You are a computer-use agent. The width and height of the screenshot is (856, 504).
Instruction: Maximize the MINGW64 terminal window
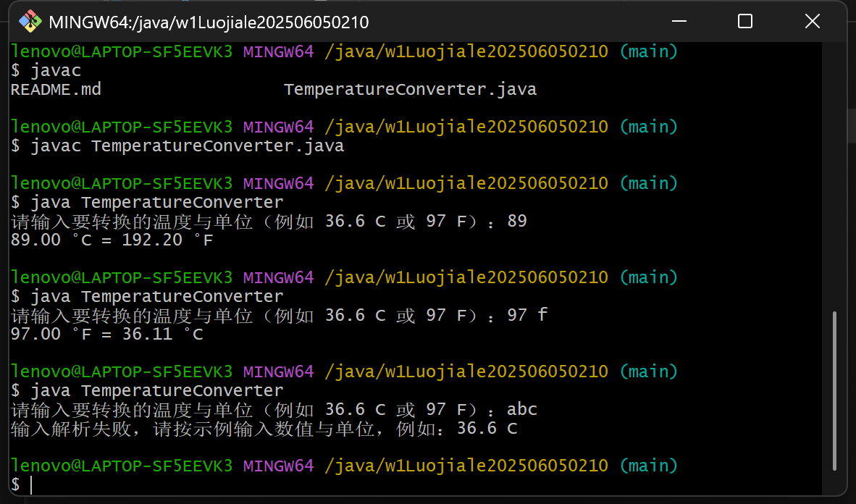(744, 21)
